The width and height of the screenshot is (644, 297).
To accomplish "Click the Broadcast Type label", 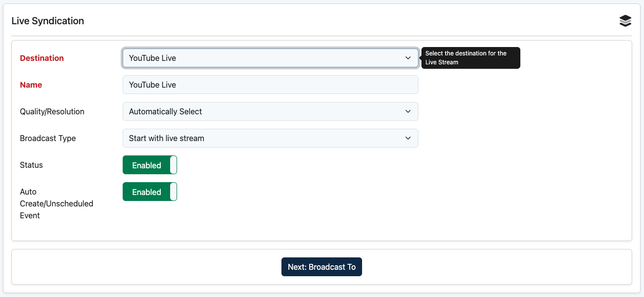I will (47, 138).
